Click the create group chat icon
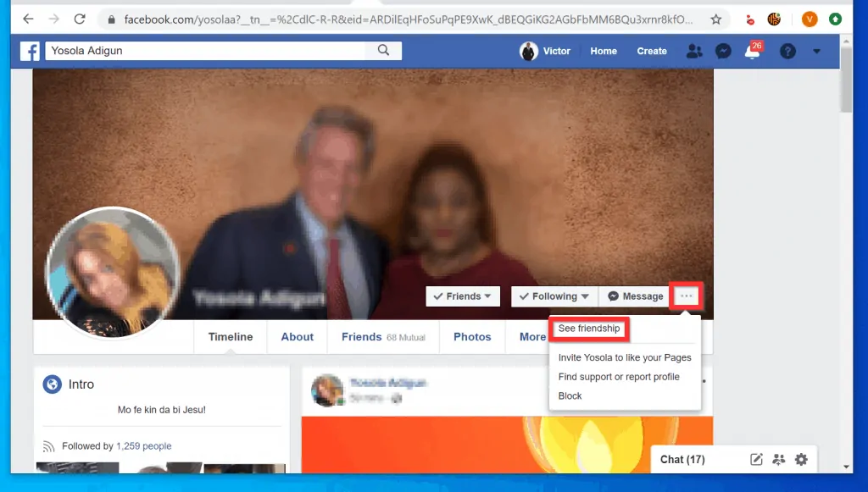The height and width of the screenshot is (492, 868). (x=779, y=459)
